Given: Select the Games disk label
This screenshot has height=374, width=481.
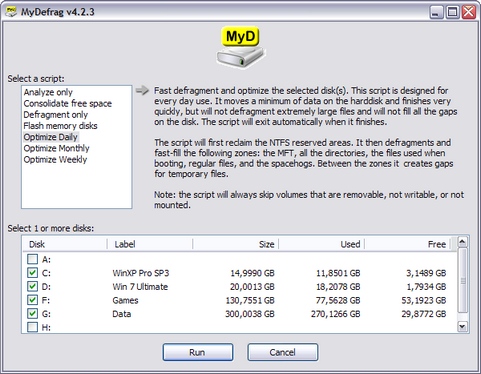Looking at the screenshot, I should click(125, 300).
